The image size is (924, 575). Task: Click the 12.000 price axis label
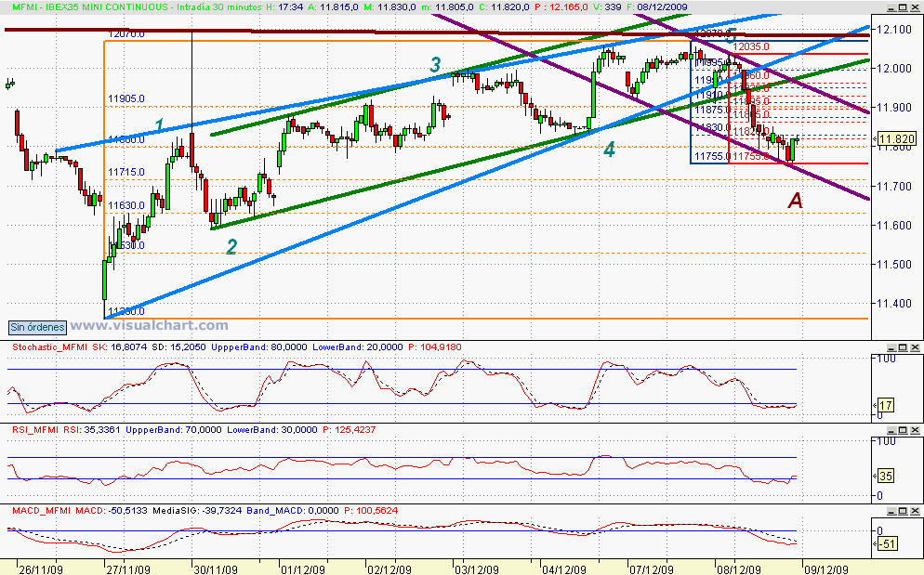894,69
